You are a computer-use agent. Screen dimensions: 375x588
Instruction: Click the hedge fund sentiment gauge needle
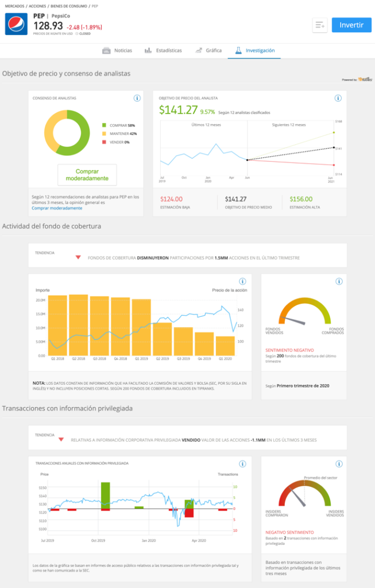tap(293, 320)
